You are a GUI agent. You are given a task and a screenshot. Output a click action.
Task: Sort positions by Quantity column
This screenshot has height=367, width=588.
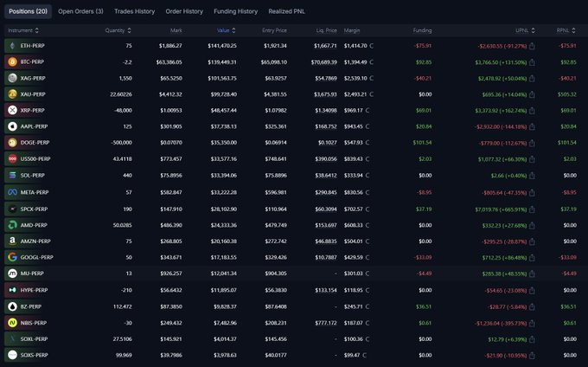coord(118,30)
